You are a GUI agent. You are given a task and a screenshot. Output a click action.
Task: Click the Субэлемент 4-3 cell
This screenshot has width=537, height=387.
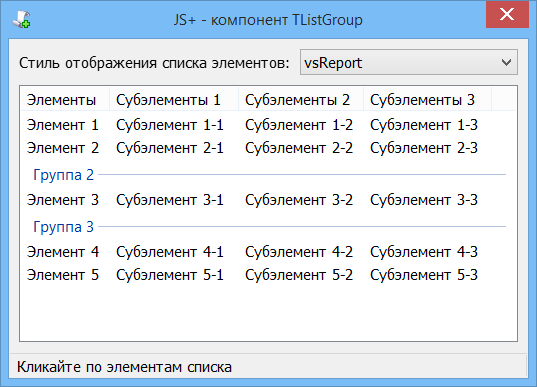point(424,252)
